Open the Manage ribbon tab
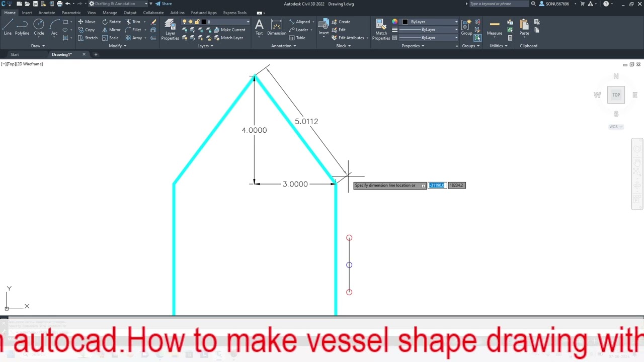Image resolution: width=644 pixels, height=362 pixels. pyautogui.click(x=110, y=13)
